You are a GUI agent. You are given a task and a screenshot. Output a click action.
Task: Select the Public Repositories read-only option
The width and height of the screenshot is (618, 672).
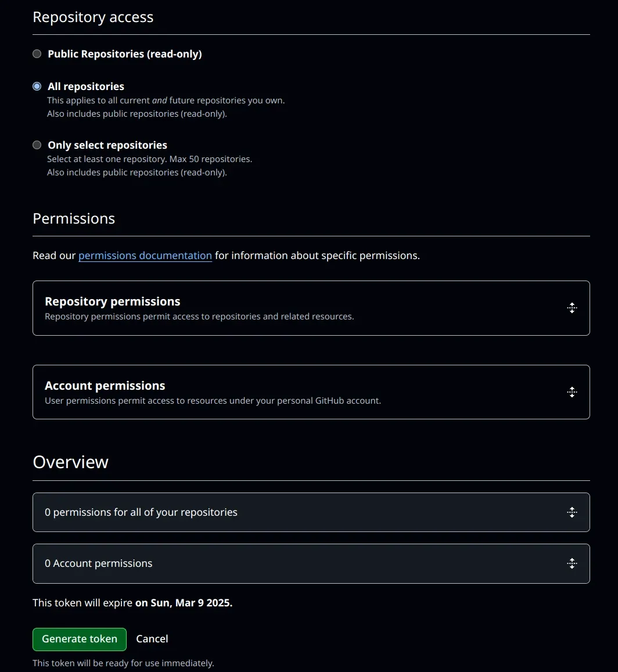[x=37, y=53]
